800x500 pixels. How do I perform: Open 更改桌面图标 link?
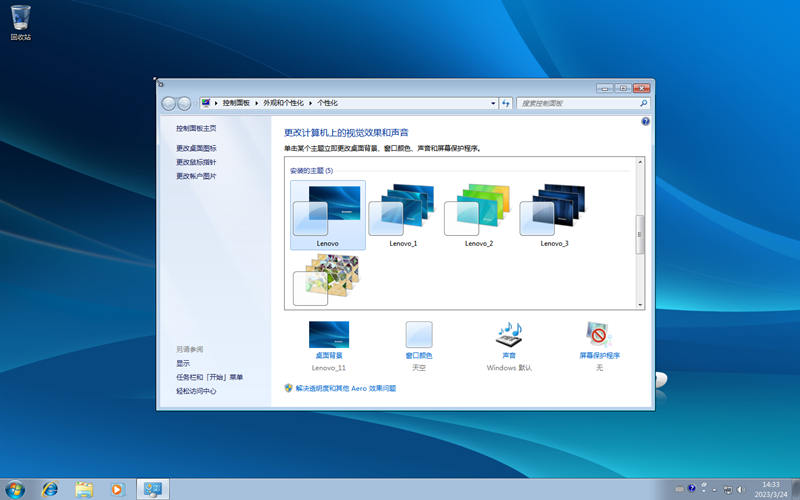click(196, 148)
